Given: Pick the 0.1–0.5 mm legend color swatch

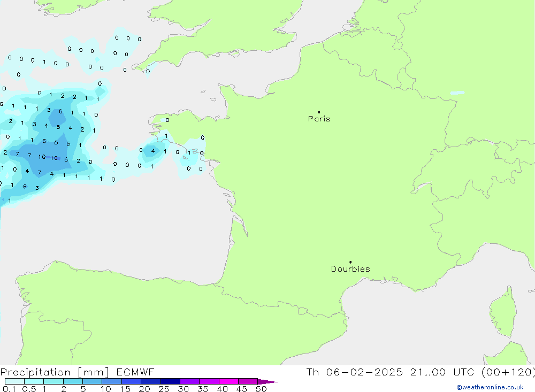Looking at the screenshot, I should tap(14, 381).
